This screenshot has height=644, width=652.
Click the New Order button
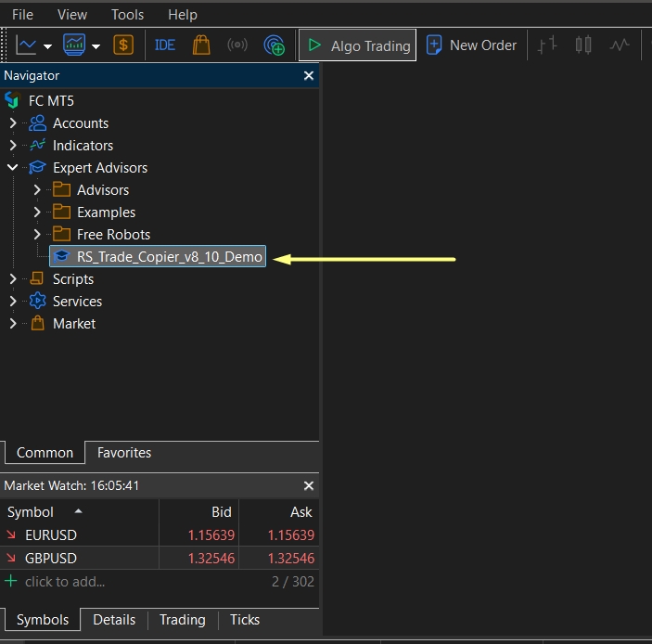click(471, 45)
